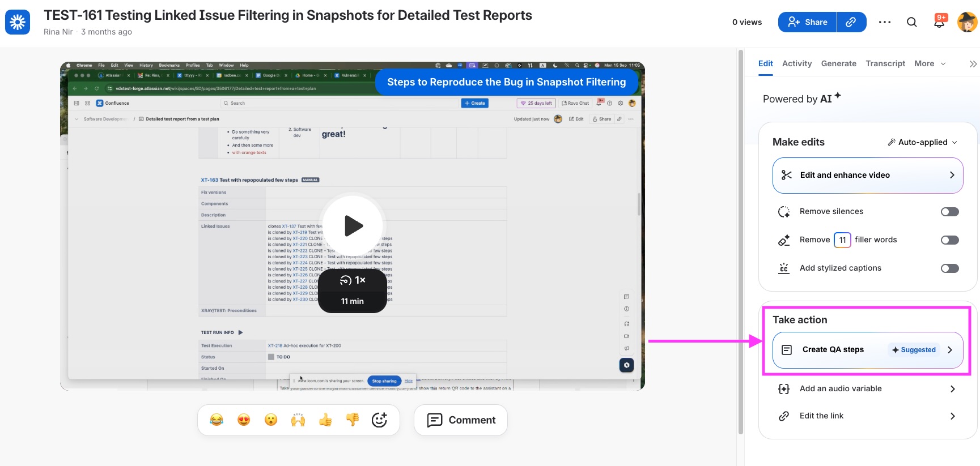Toggle Remove filler words switch
This screenshot has width=980, height=466.
coord(949,240)
